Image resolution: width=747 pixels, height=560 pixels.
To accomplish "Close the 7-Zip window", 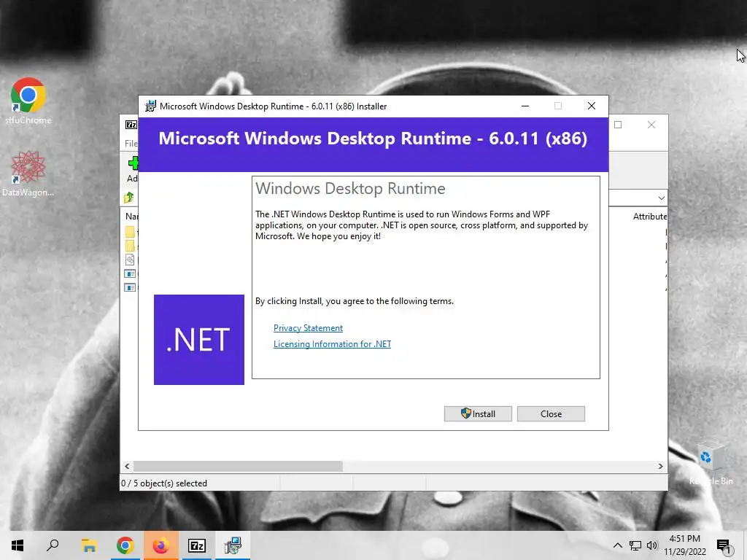I will 651,125.
